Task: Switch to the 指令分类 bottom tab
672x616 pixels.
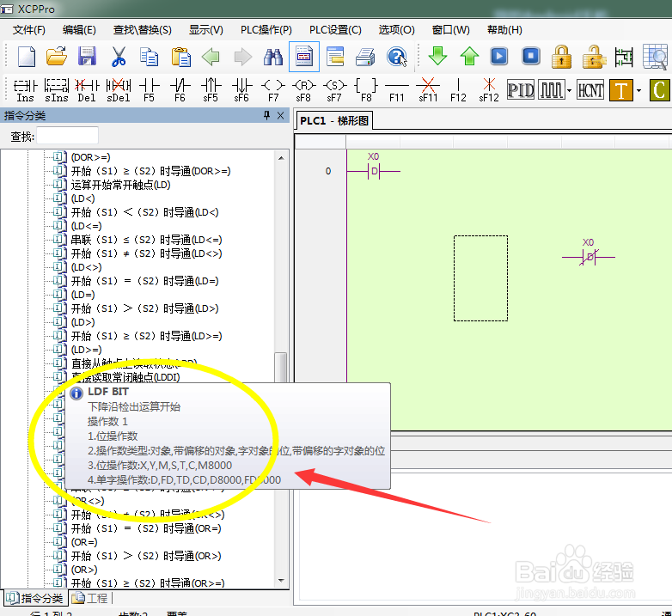Action: click(x=34, y=598)
